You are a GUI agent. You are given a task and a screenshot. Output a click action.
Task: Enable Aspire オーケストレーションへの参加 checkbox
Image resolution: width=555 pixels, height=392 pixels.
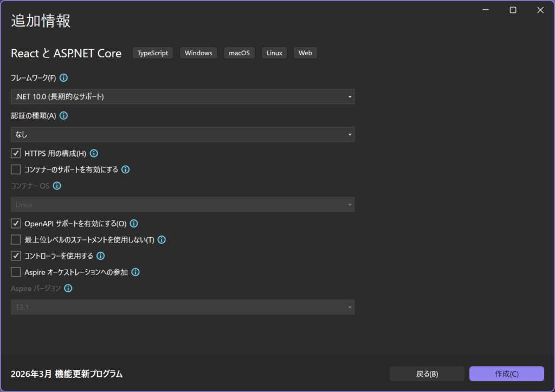click(16, 272)
